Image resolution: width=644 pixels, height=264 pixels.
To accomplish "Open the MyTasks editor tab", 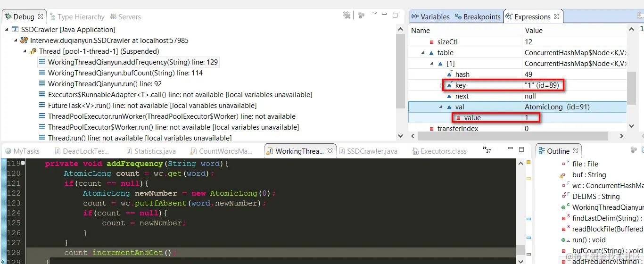I will tap(22, 151).
